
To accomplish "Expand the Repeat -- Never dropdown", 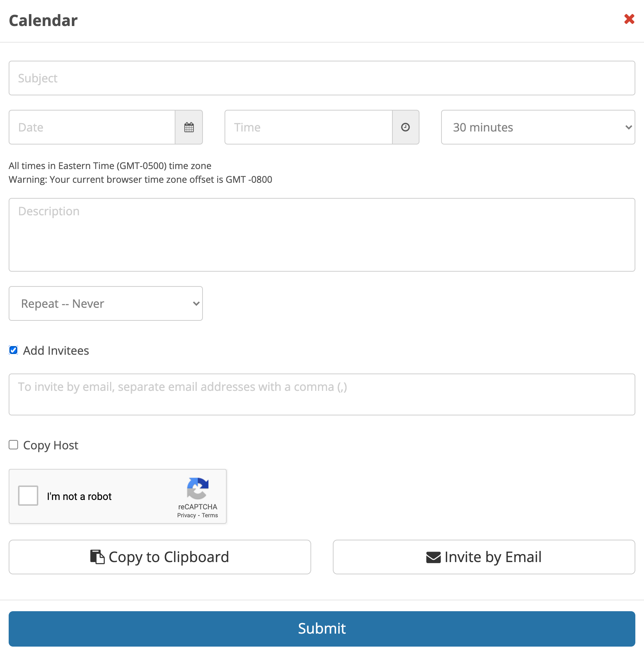I will (105, 303).
